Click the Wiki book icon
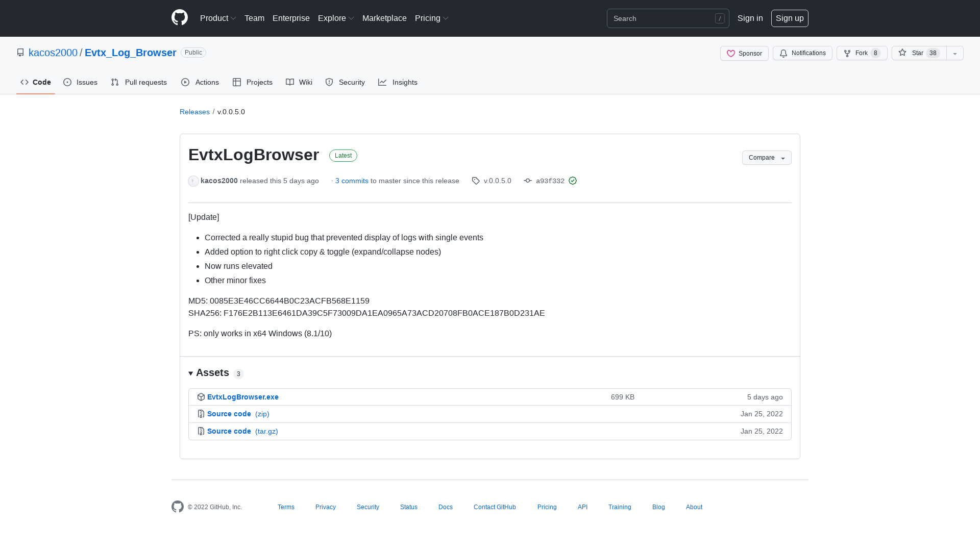Image resolution: width=980 pixels, height=551 pixels. (290, 82)
